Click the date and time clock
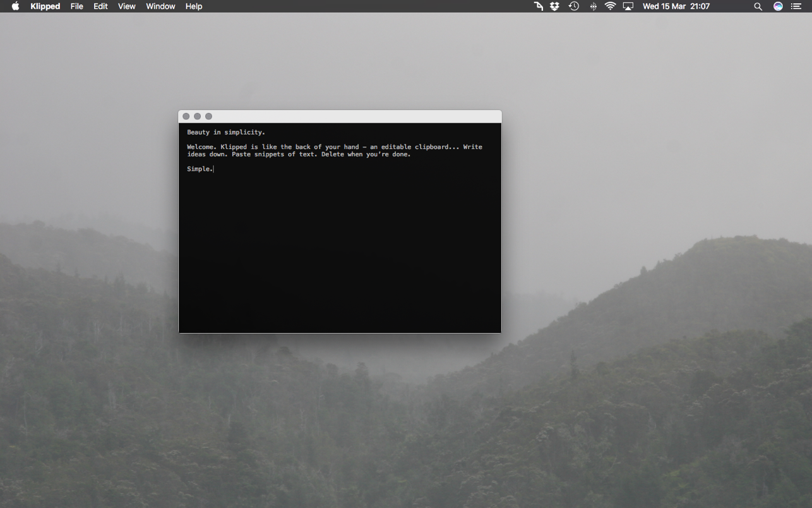This screenshot has width=812, height=508. (x=676, y=6)
